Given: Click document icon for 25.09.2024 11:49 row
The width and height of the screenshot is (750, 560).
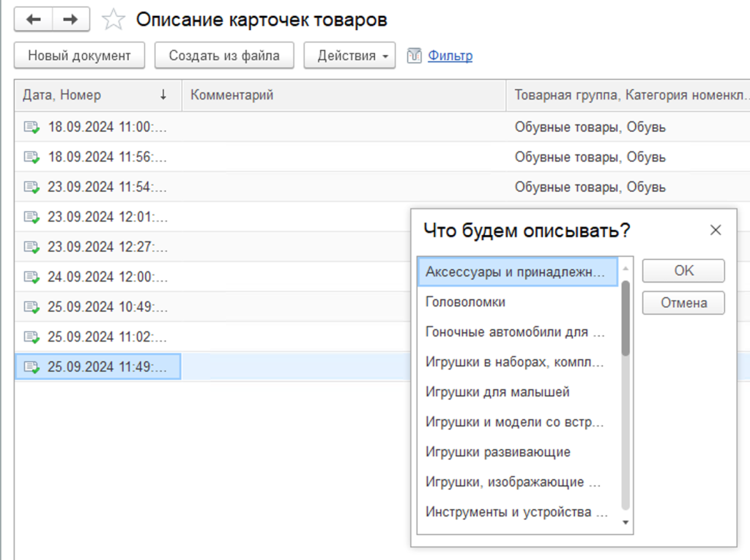Looking at the screenshot, I should tap(31, 367).
